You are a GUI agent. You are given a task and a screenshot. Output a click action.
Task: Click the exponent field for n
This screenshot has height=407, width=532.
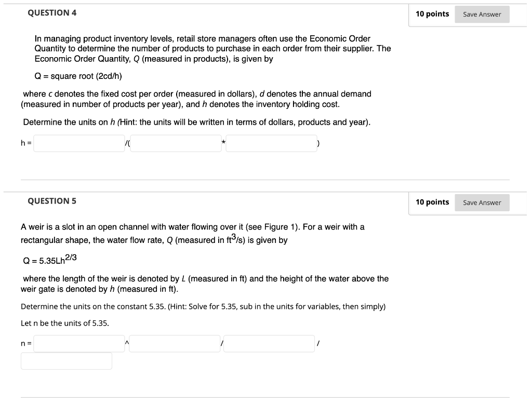174,343
